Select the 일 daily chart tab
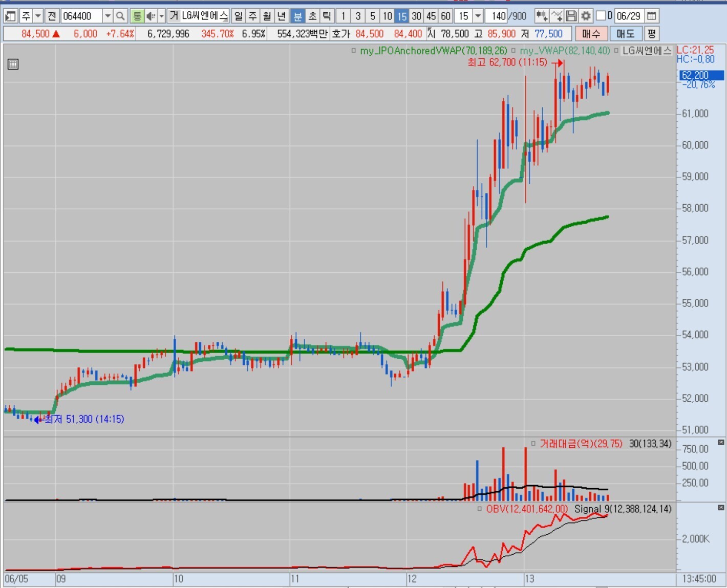 [x=239, y=16]
